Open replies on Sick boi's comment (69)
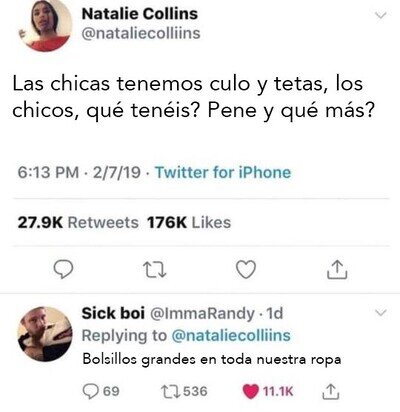Image resolution: width=400 pixels, height=412 pixels. [x=101, y=391]
